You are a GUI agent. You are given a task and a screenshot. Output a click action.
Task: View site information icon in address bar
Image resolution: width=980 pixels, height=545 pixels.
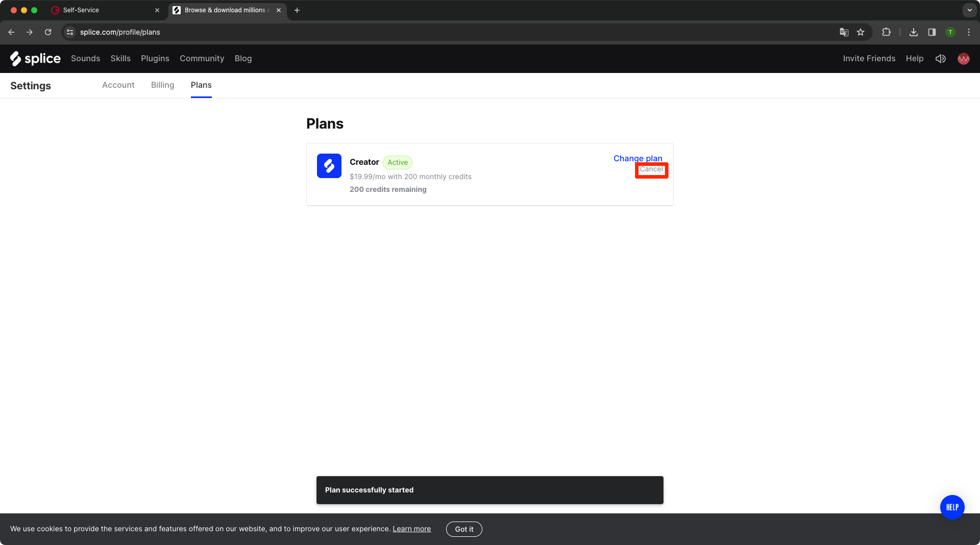(70, 32)
